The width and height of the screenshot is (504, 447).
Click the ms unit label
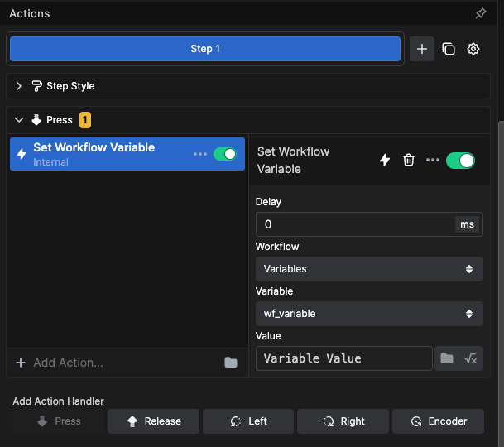tap(467, 224)
